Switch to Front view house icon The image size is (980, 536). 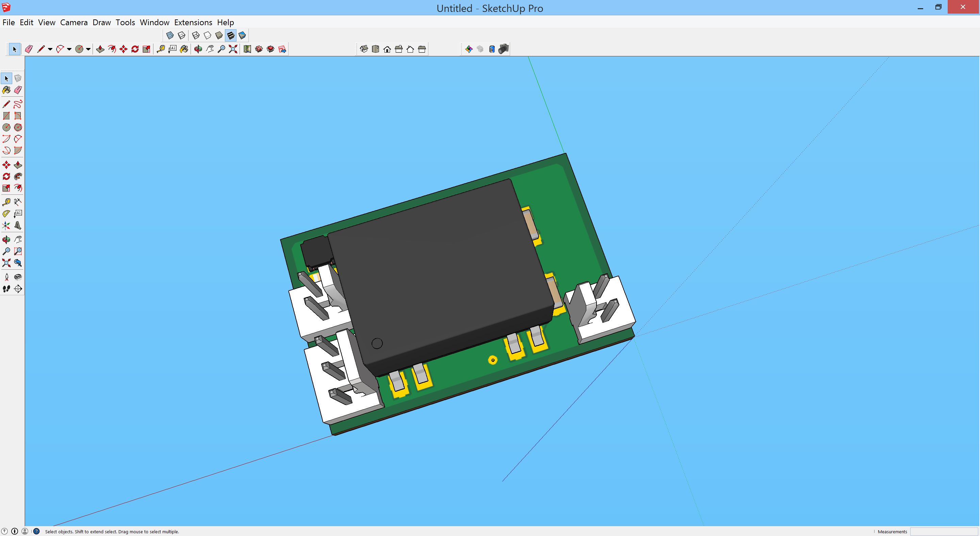coord(387,49)
